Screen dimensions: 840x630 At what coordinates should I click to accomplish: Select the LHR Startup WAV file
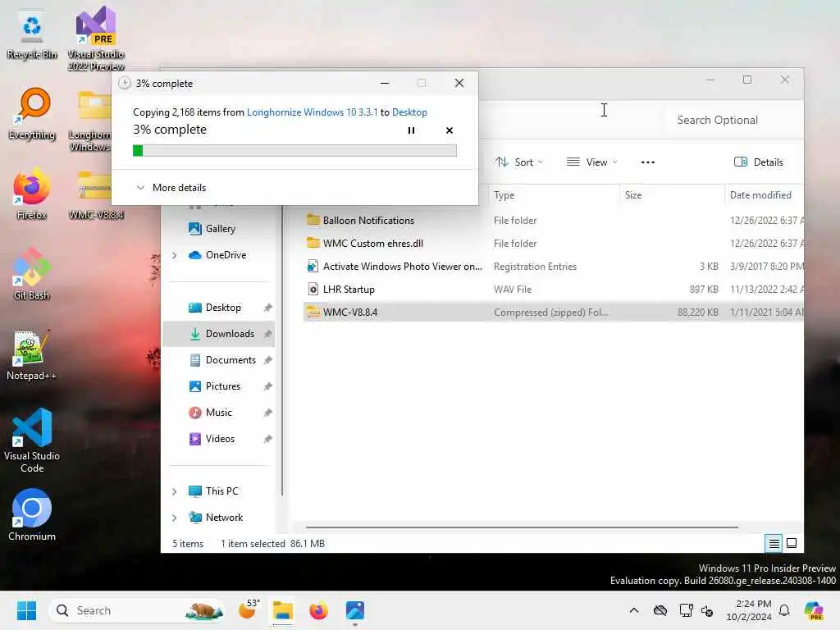click(554, 290)
